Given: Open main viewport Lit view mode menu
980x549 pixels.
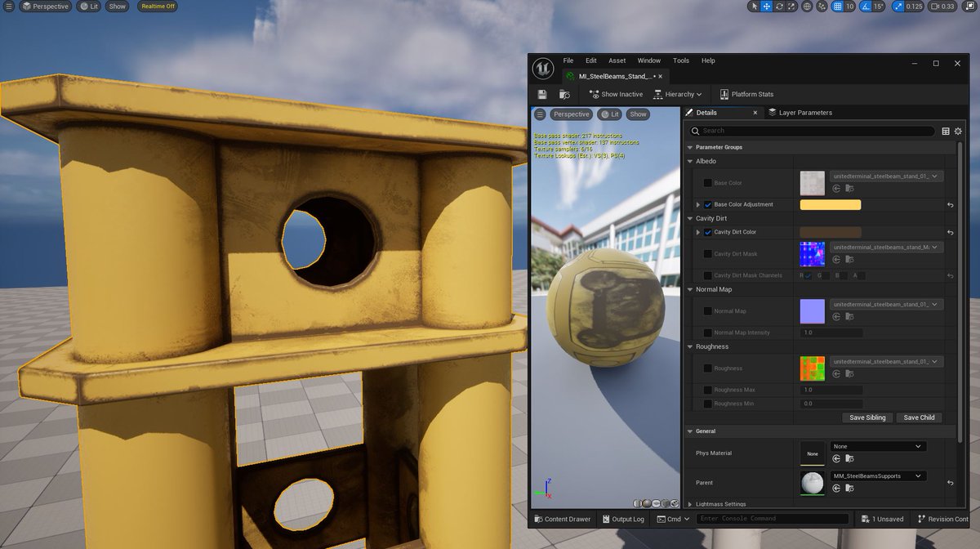Looking at the screenshot, I should (89, 6).
